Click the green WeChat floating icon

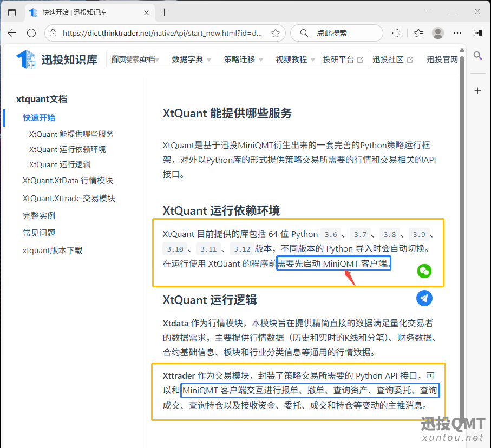(424, 271)
